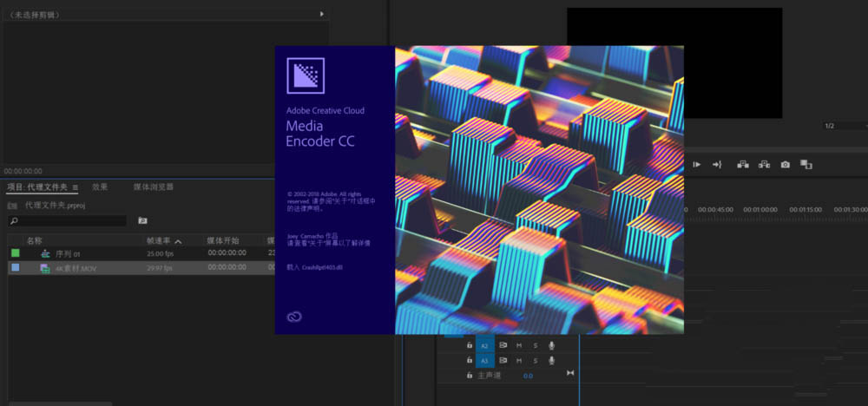
Task: Toggle sync lock on track A3
Action: tap(503, 360)
